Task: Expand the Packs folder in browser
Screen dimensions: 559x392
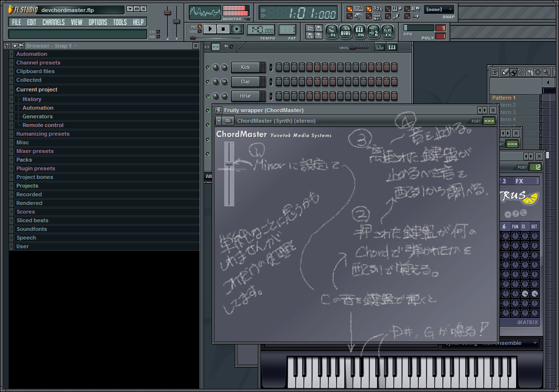Action: click(x=12, y=160)
